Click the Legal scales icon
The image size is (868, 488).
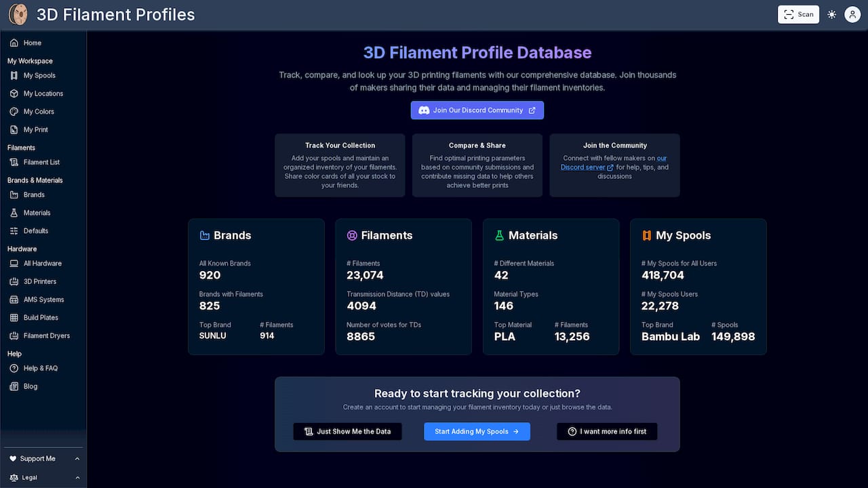click(x=14, y=477)
